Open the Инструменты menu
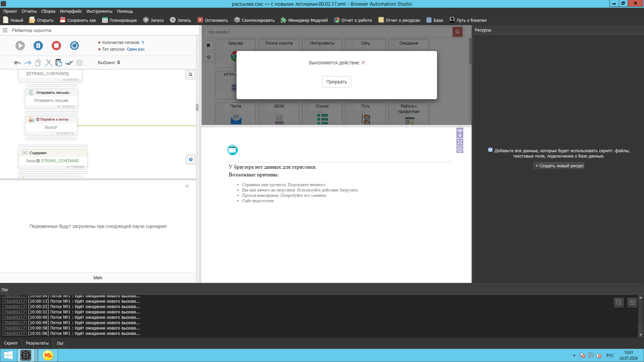Screen dimensions: 644x362 tap(99, 11)
